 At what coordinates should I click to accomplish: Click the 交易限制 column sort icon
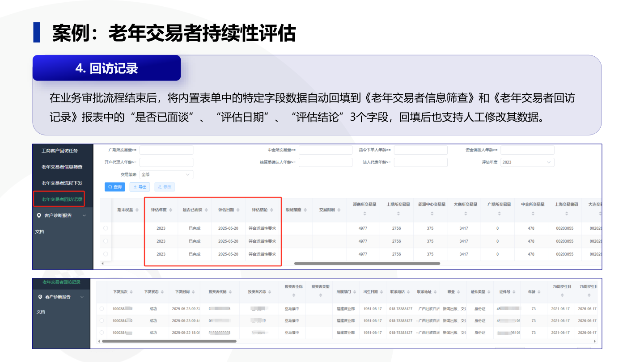click(x=339, y=210)
